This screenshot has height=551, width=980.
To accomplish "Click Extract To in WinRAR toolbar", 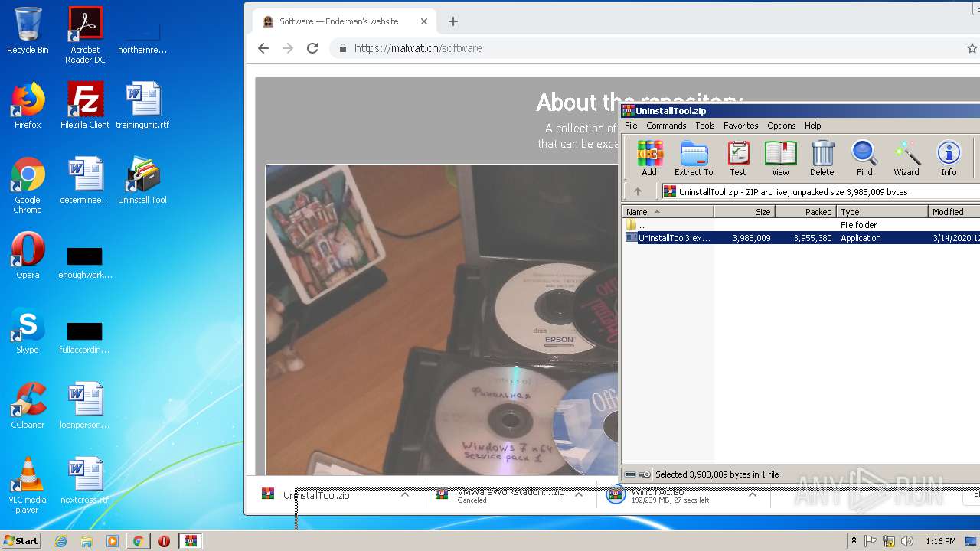I will (694, 158).
